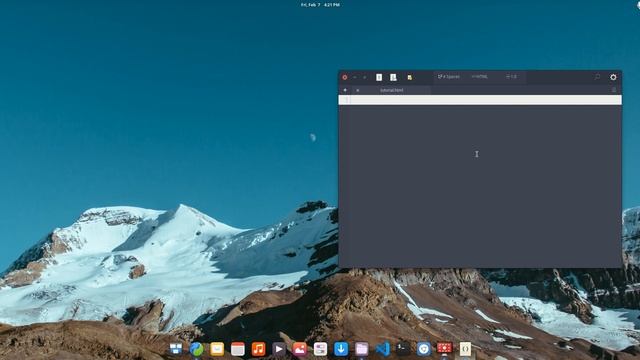Launch Visual Studio Code from the dock
Viewport: 640px width, 360px height.
(382, 349)
